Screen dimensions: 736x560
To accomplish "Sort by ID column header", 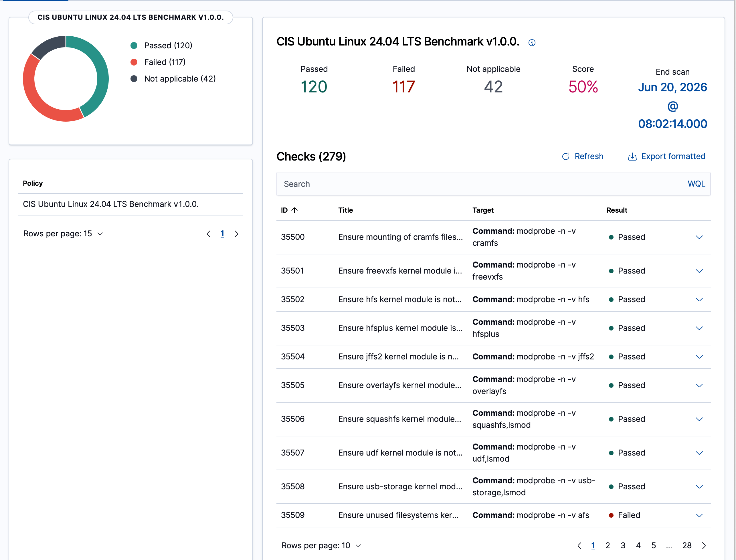I will (x=289, y=210).
